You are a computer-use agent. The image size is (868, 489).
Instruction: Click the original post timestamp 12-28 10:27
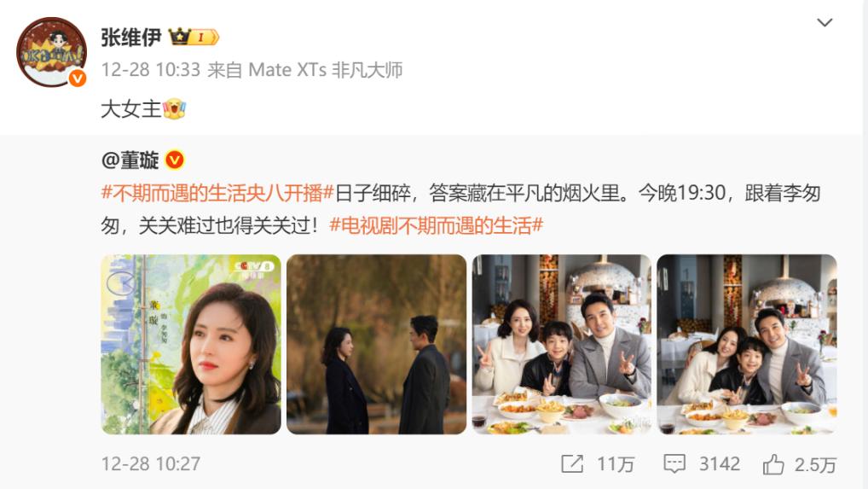click(151, 463)
